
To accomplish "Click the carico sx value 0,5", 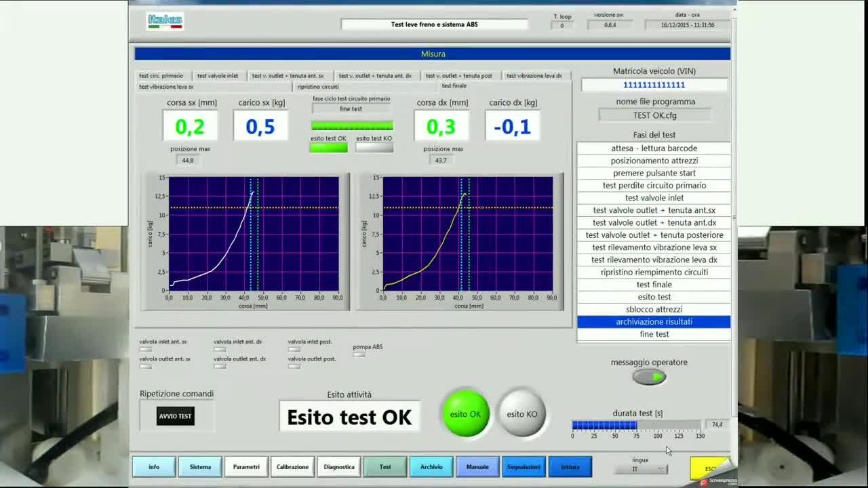I will pyautogui.click(x=260, y=126).
